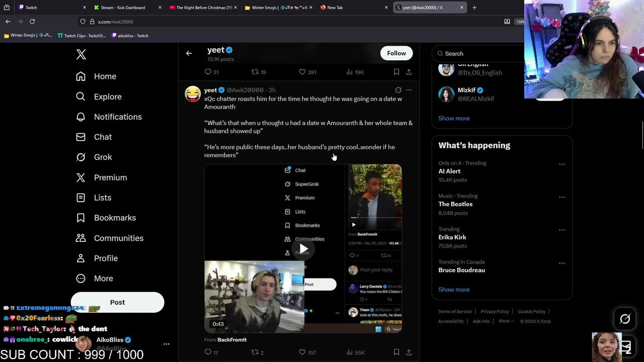Image resolution: width=644 pixels, height=362 pixels.
Task: Open options for Bruce Boudreau trend
Action: [x=561, y=263]
